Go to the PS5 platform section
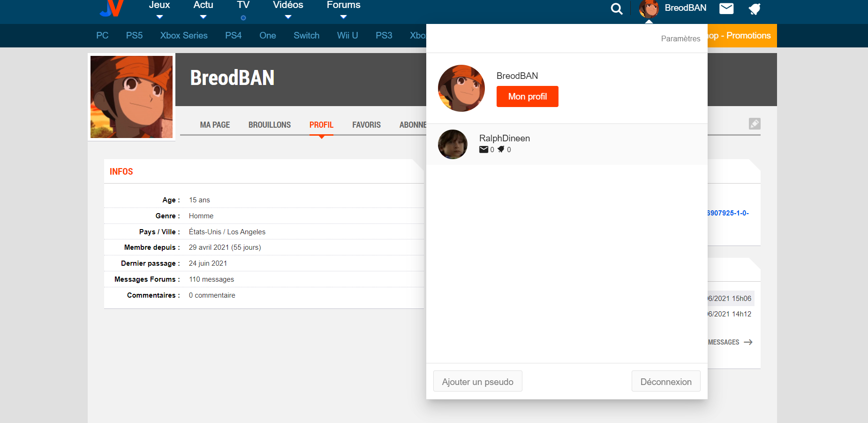 134,36
